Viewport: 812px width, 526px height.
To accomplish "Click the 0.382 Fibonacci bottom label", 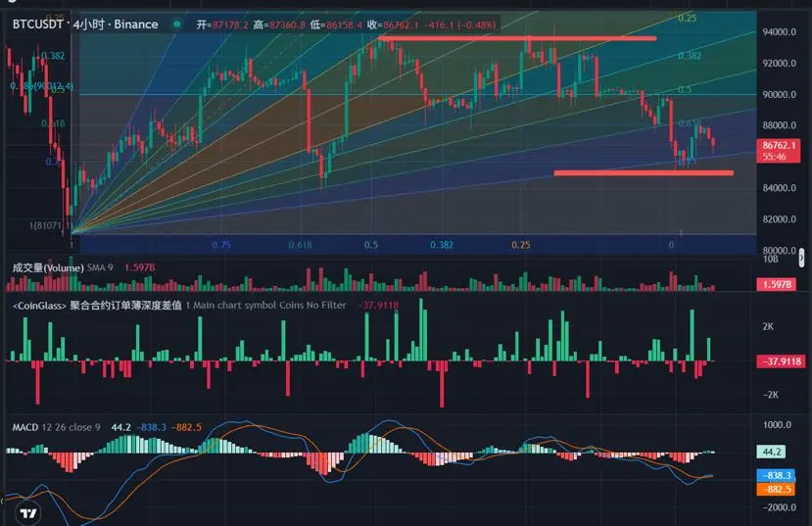I will pos(442,245).
